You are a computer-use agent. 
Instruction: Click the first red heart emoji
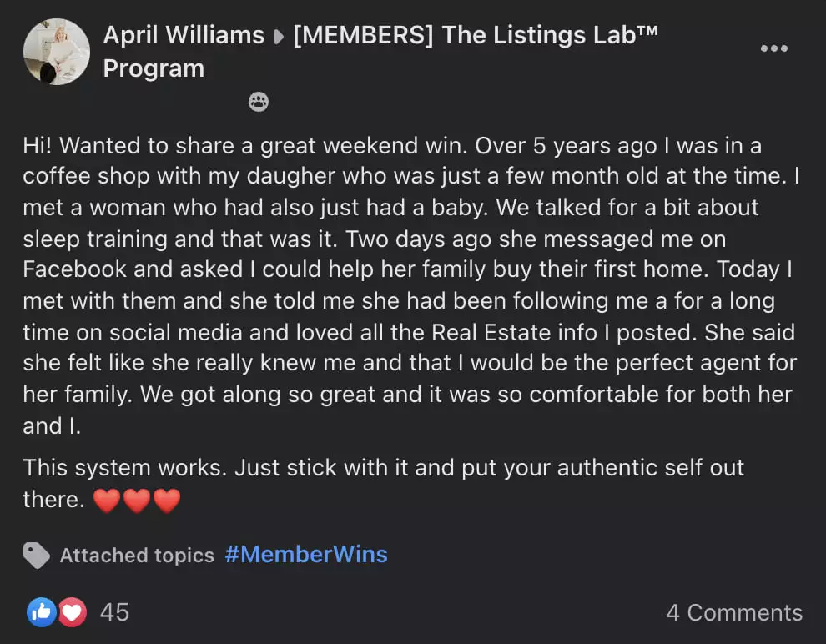click(x=107, y=501)
